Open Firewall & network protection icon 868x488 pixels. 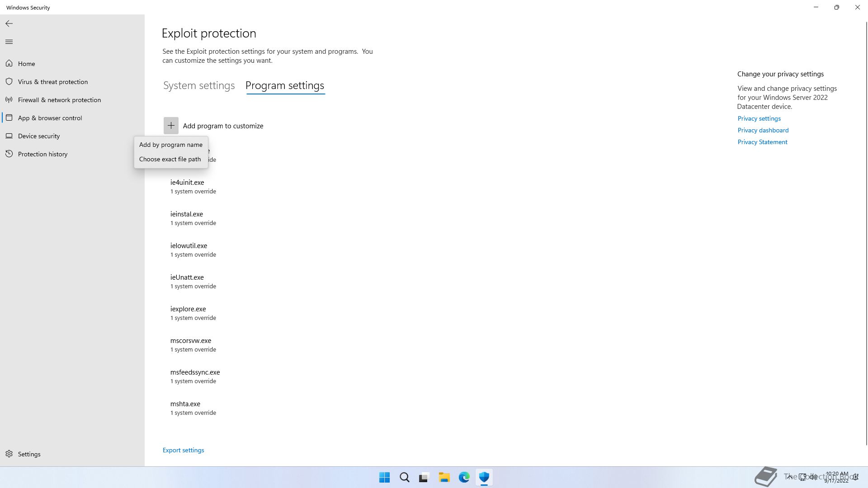coord(9,100)
